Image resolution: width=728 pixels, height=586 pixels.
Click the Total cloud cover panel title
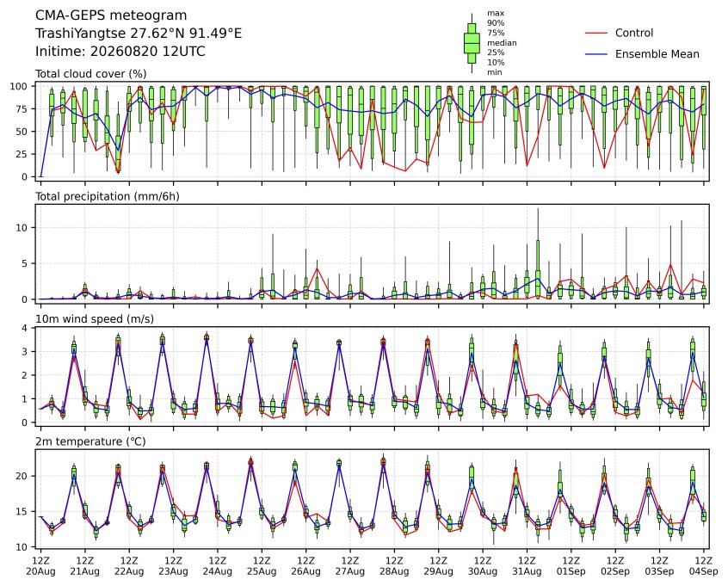click(x=91, y=74)
